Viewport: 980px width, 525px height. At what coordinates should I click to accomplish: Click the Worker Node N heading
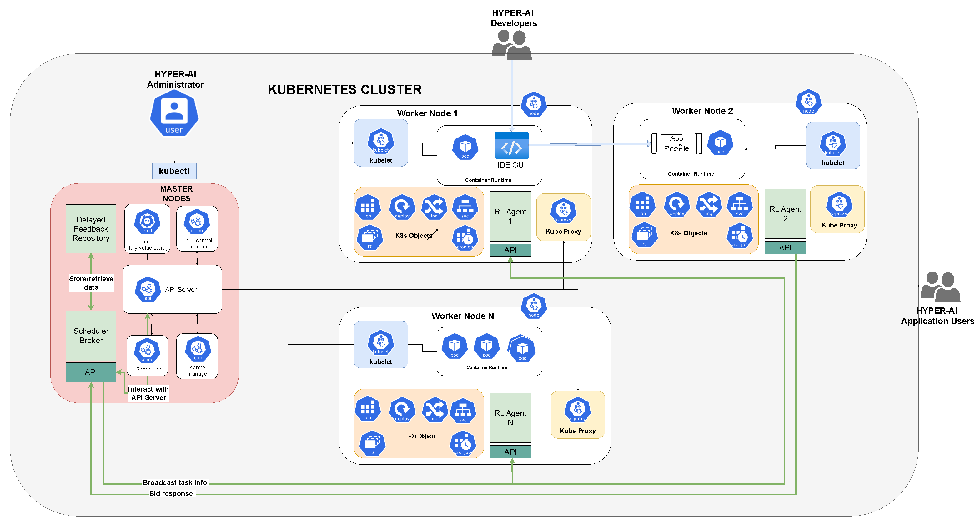tap(463, 316)
